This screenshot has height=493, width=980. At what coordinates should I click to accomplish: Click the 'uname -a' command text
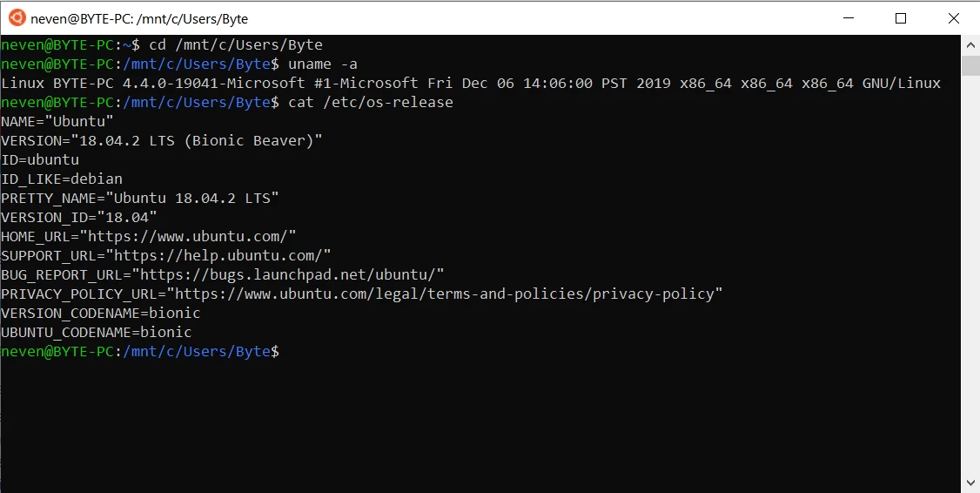click(x=322, y=64)
